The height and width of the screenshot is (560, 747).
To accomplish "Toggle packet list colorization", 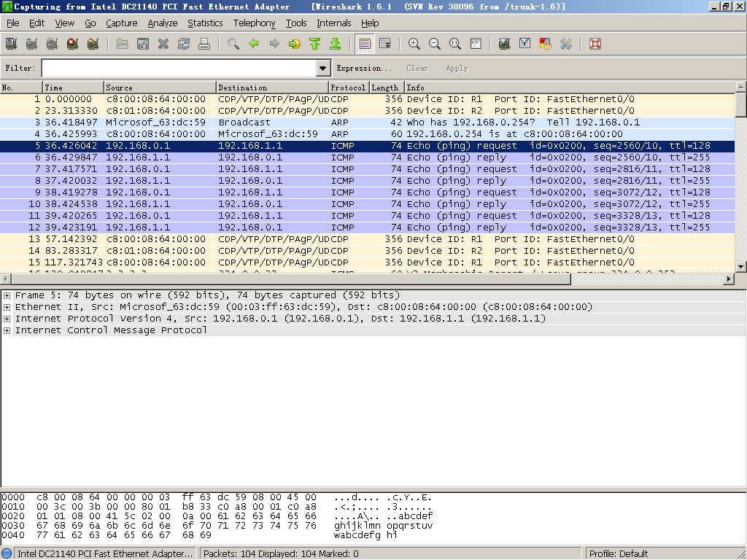I will click(x=365, y=44).
